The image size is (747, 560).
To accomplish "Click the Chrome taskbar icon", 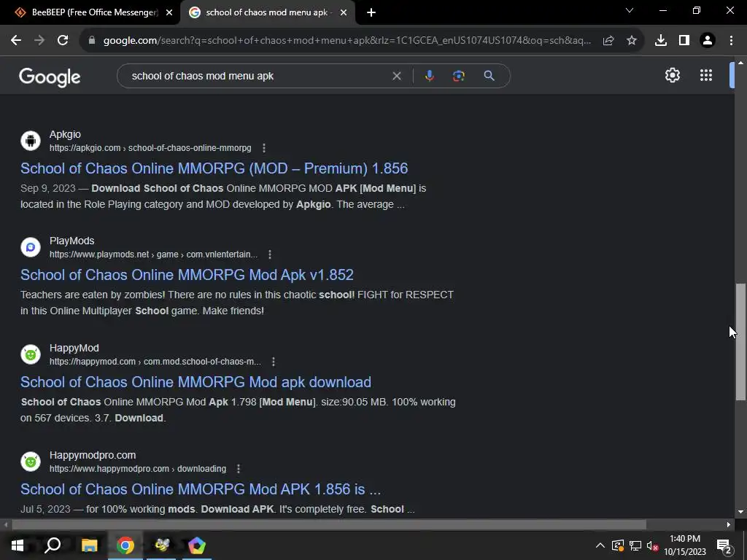I will (125, 545).
